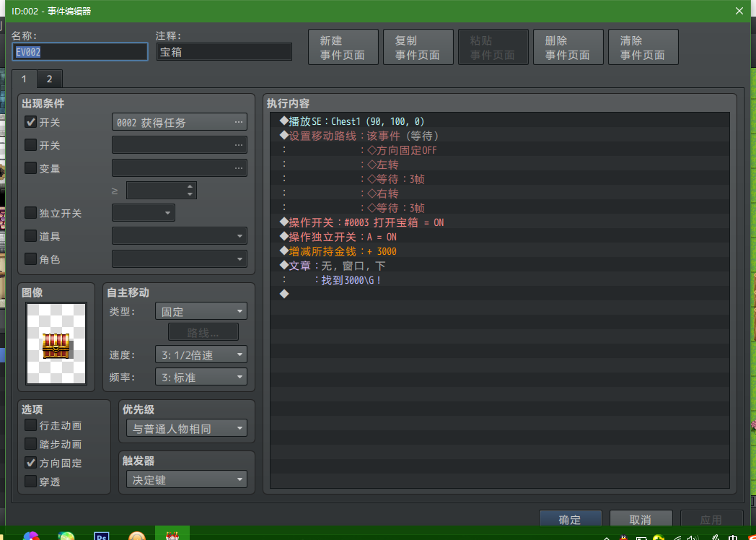Click the 注释 field containing 宝箱
Screen dimensions: 756x540
tap(224, 52)
